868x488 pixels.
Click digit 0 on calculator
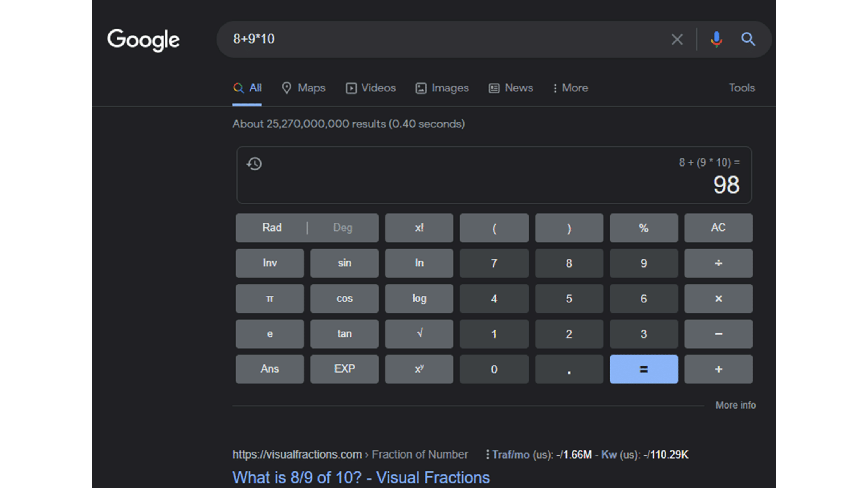point(494,369)
